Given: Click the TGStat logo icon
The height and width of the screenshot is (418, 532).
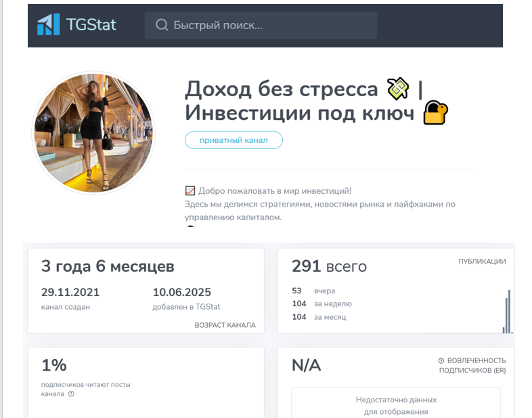Looking at the screenshot, I should pyautogui.click(x=49, y=24).
